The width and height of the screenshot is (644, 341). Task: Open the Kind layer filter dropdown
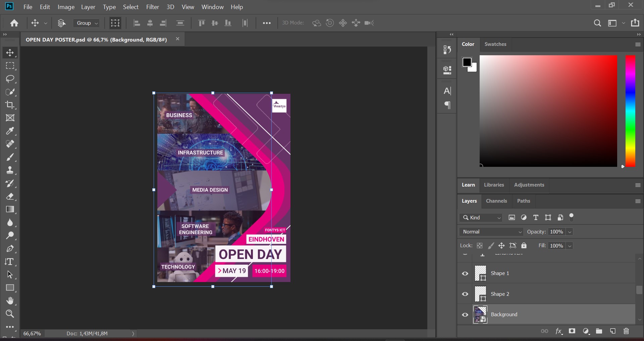click(481, 218)
